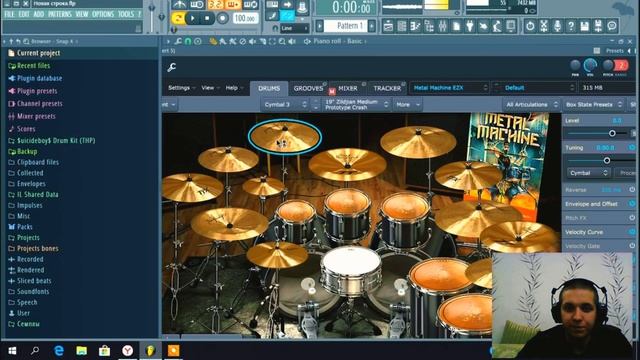Open the Box State Presets dropdown
The height and width of the screenshot is (360, 640).
[x=593, y=105]
